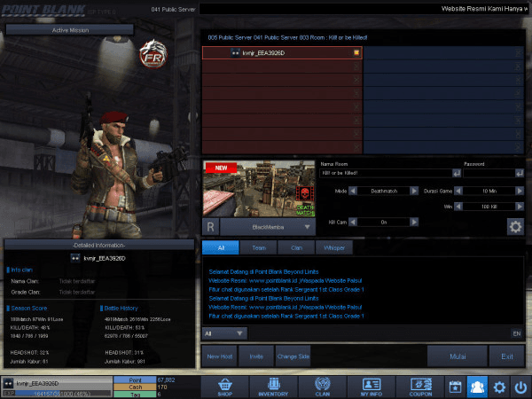The width and height of the screenshot is (532, 399).
Task: Switch to the Team chat tab
Action: point(259,247)
